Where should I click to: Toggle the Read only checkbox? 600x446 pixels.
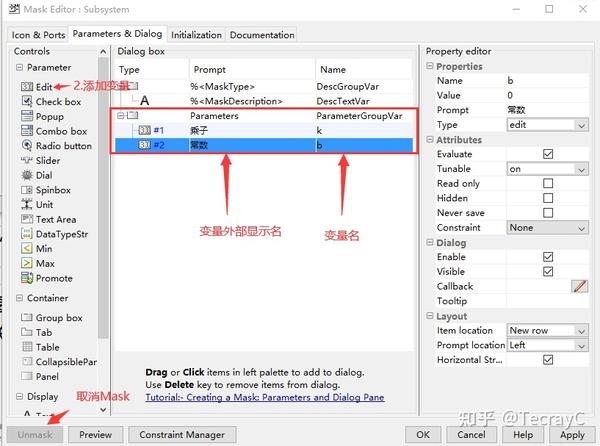pyautogui.click(x=548, y=184)
